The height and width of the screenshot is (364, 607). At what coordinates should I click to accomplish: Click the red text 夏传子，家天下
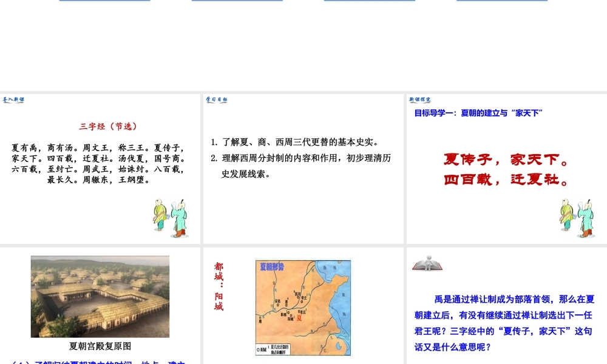pos(506,160)
